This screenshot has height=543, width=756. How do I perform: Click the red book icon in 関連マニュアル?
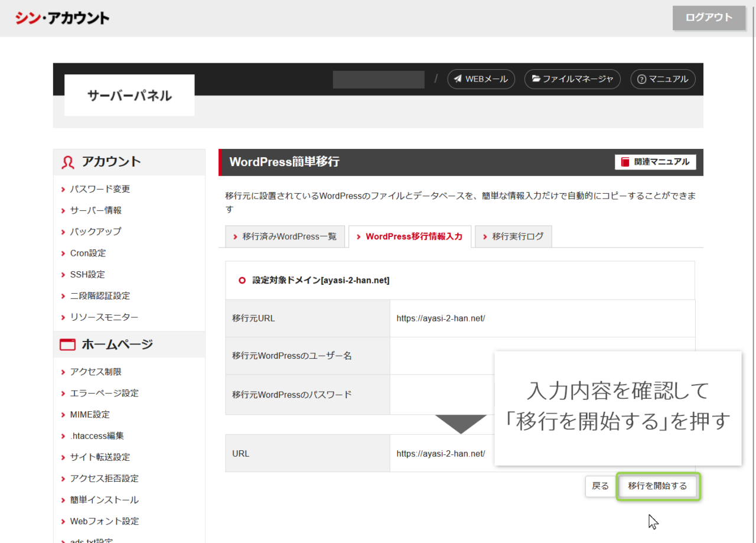point(625,162)
